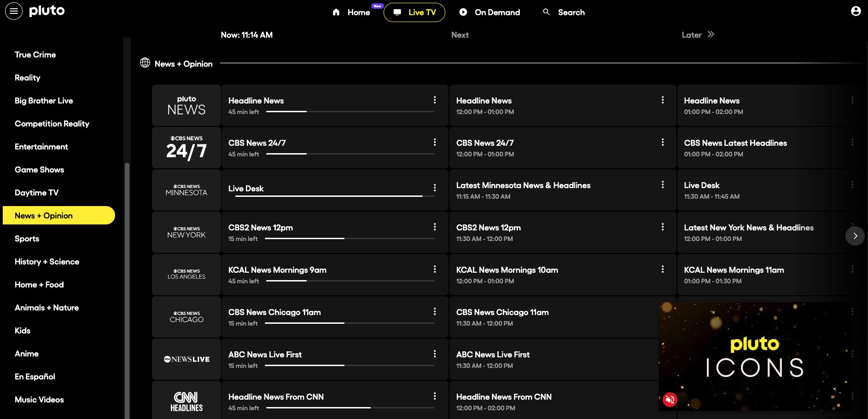The image size is (868, 419).
Task: Click the Later double-chevron arrow
Action: click(711, 34)
